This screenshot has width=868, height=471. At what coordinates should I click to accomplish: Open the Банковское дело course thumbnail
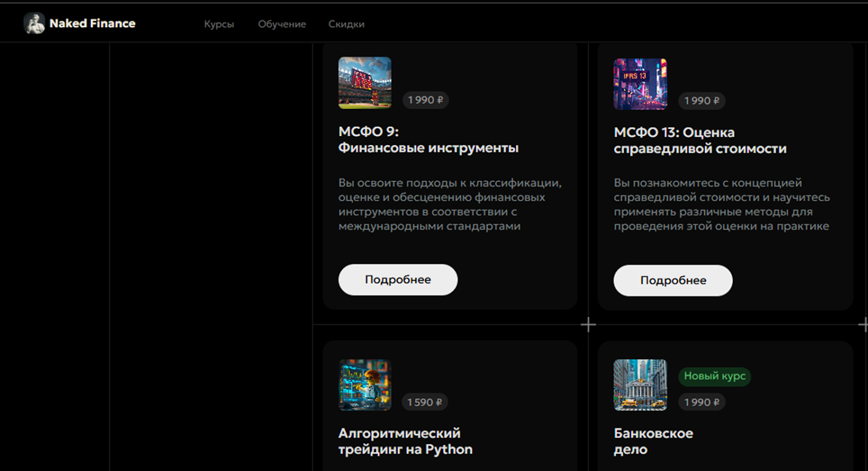(640, 385)
